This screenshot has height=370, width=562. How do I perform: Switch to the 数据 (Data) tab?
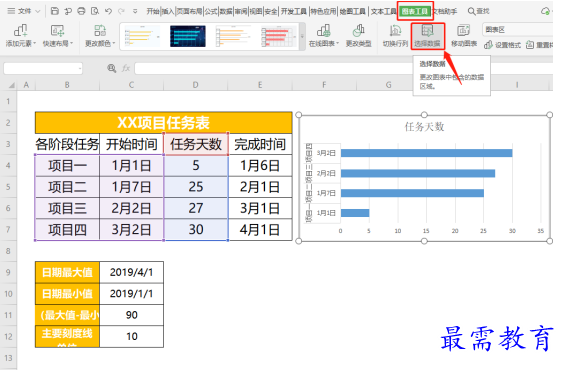pyautogui.click(x=226, y=11)
